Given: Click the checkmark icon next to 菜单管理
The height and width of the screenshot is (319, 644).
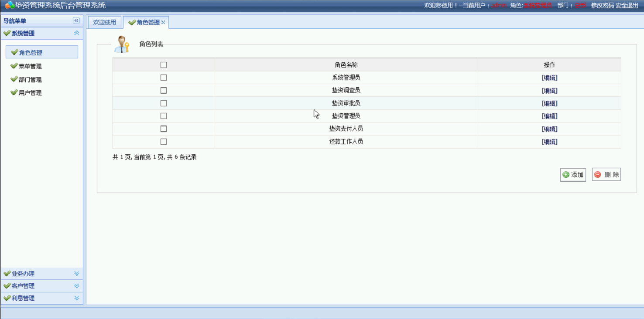Looking at the screenshot, I should [14, 66].
